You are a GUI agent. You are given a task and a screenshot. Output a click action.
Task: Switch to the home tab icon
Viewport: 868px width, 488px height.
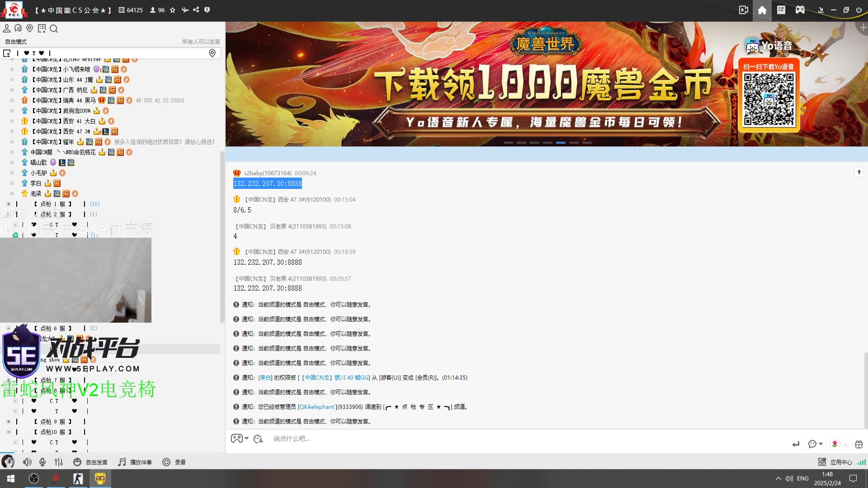point(762,10)
